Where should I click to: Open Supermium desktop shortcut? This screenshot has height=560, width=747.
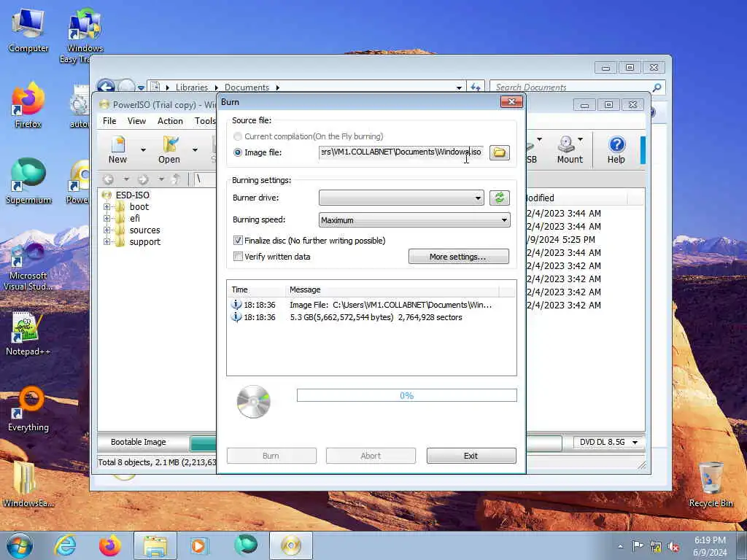tap(28, 182)
